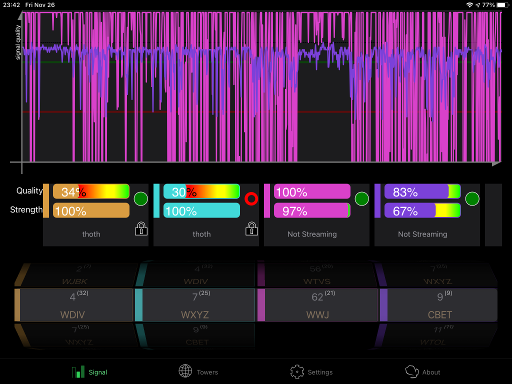Viewport: 512px width, 384px height.
Task: Select channel 7 WXYZ in cyan picker
Action: 195,305
